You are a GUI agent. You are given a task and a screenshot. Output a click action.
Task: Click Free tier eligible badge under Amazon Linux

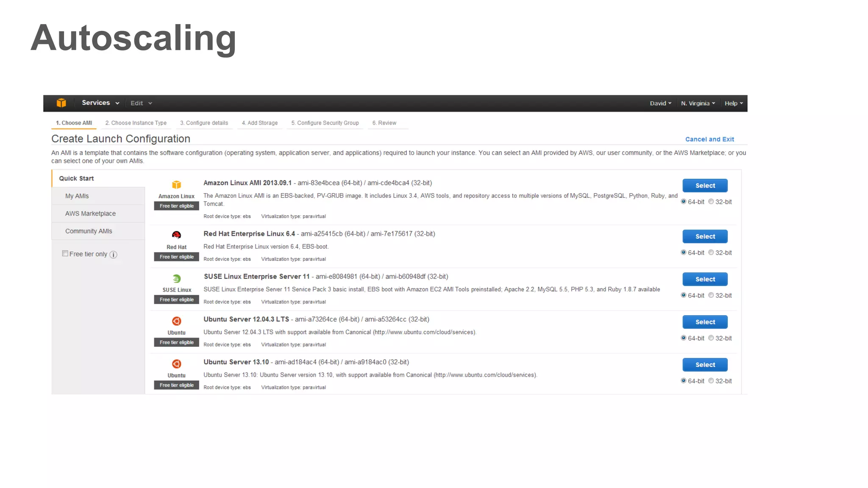[x=176, y=206]
